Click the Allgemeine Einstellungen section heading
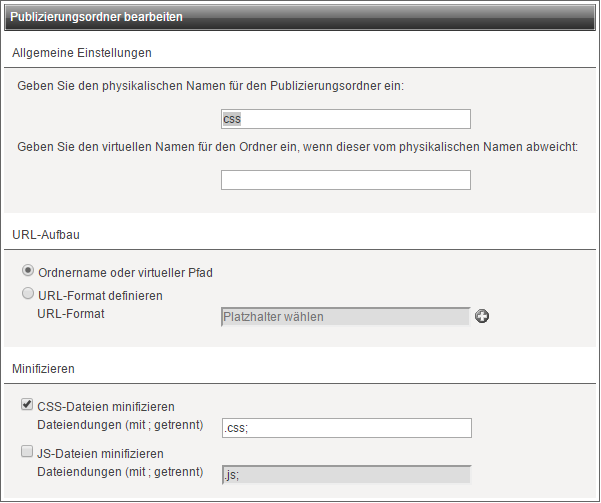This screenshot has height=503, width=601. (x=82, y=53)
